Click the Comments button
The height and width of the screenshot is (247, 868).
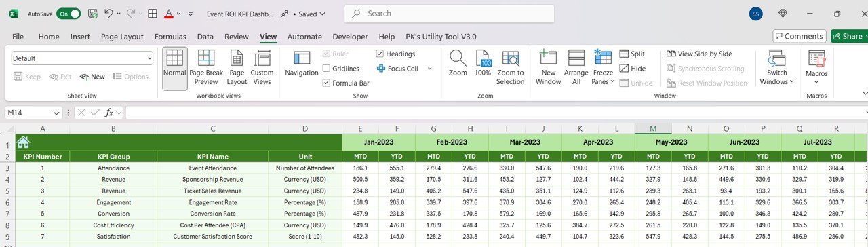point(800,36)
